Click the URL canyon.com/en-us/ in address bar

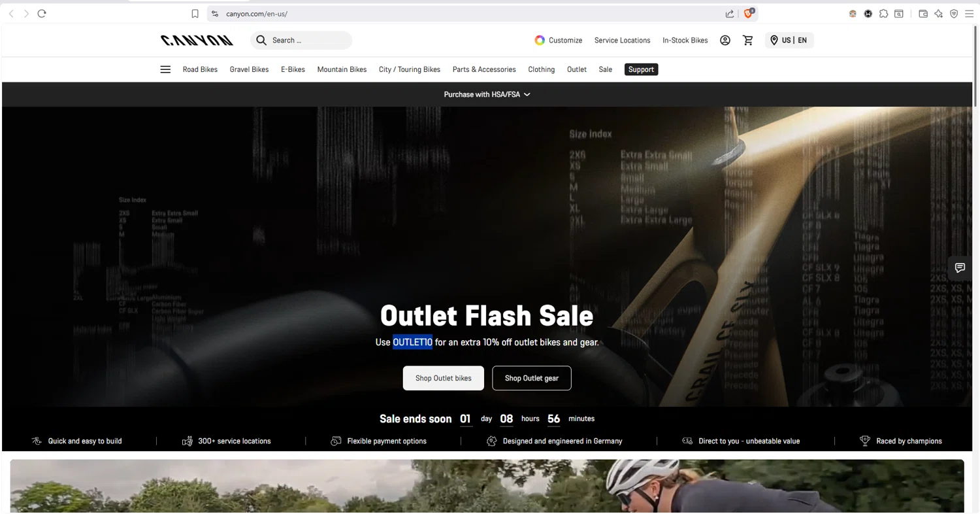pos(257,13)
